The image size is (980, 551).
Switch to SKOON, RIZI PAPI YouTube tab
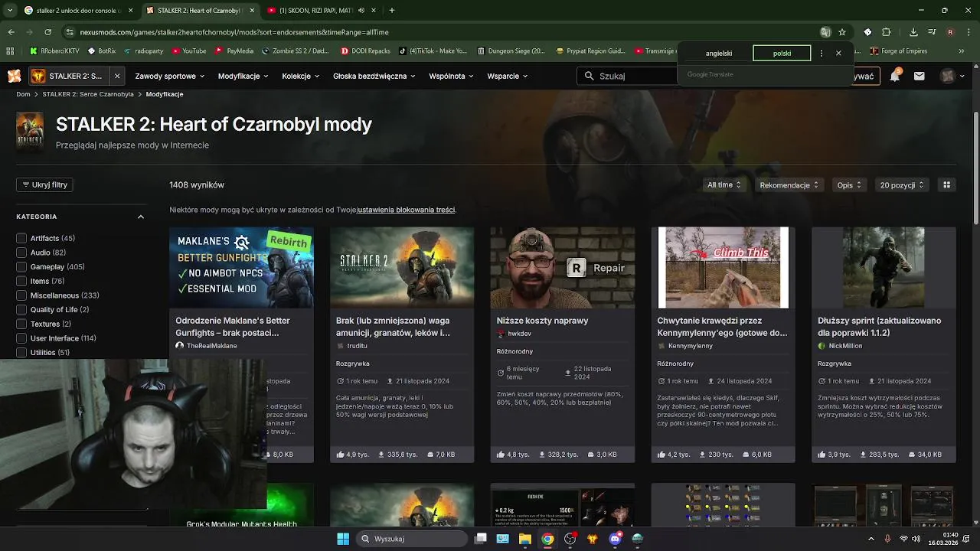(x=322, y=11)
